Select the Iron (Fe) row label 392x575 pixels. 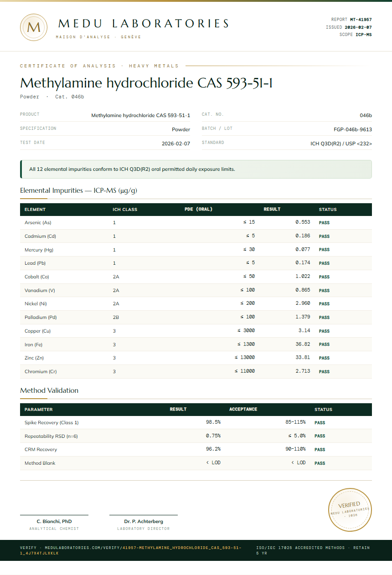coord(33,344)
